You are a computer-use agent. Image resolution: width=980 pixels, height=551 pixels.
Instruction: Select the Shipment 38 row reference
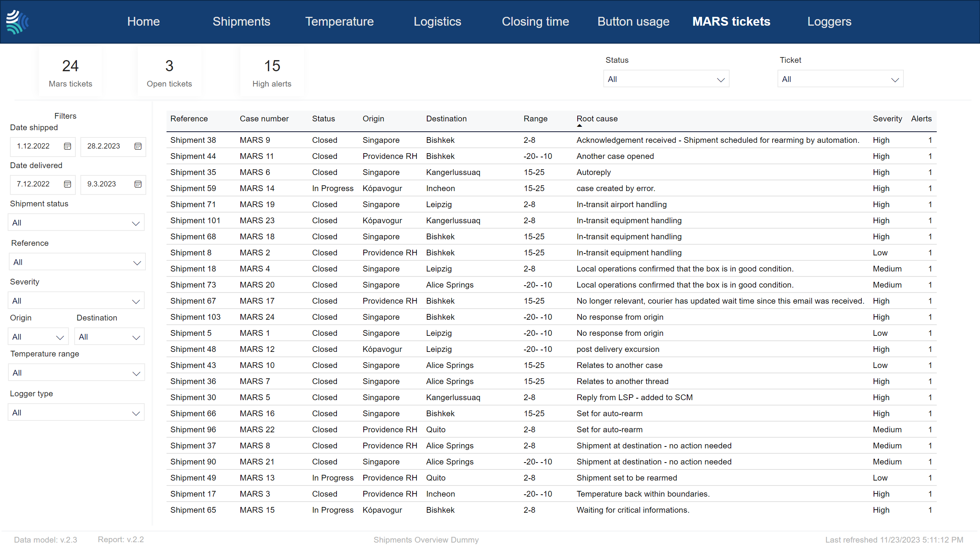coord(193,140)
